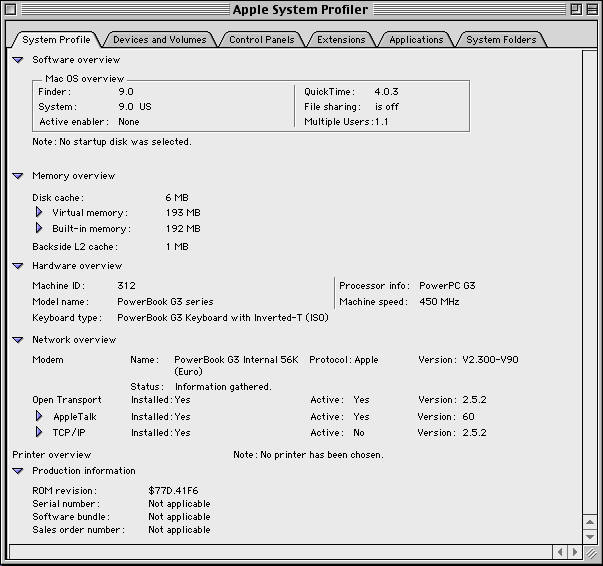Click the modem version V2.300-V90
The width and height of the screenshot is (603, 566).
(x=490, y=360)
